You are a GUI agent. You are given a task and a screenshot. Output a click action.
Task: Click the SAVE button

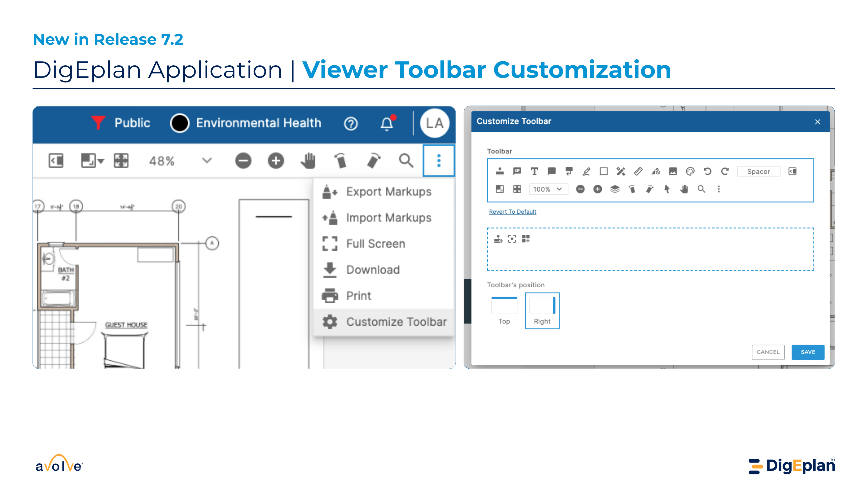[808, 352]
